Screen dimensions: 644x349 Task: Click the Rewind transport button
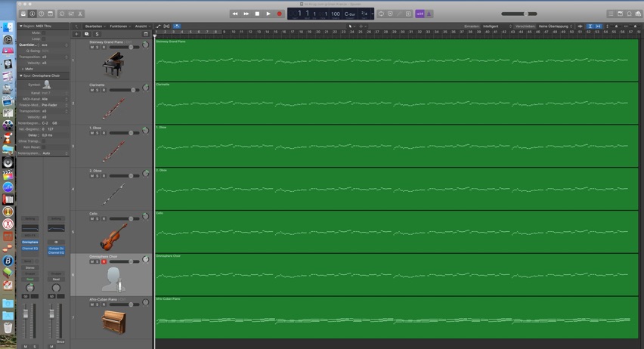pos(235,14)
